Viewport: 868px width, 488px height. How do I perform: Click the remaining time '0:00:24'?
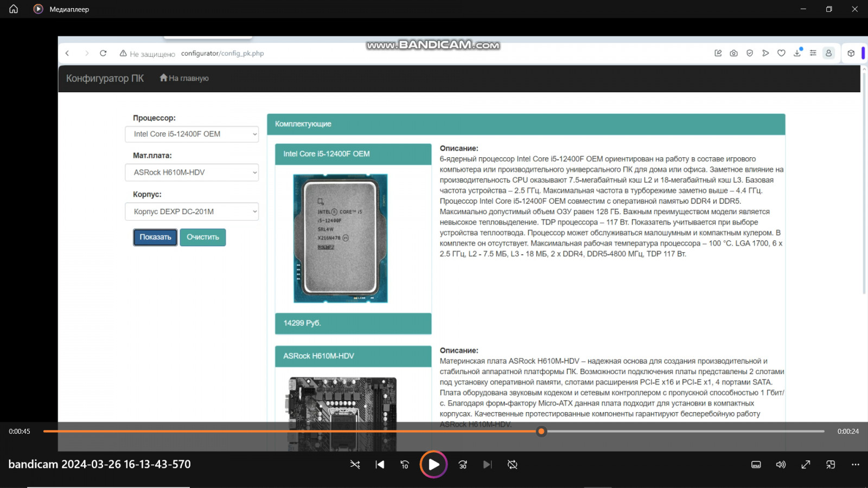[848, 432]
